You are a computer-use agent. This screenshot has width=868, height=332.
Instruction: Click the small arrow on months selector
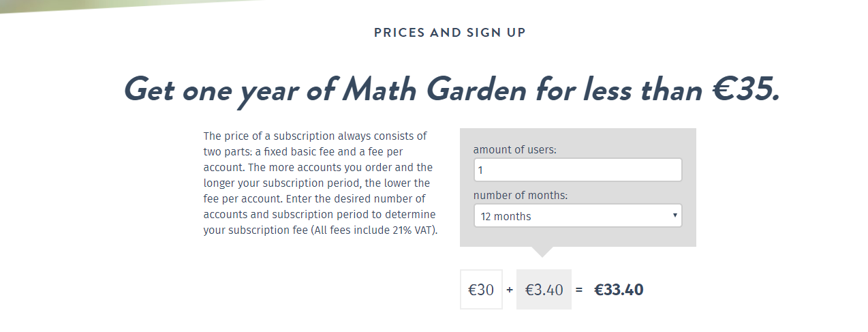coord(675,215)
